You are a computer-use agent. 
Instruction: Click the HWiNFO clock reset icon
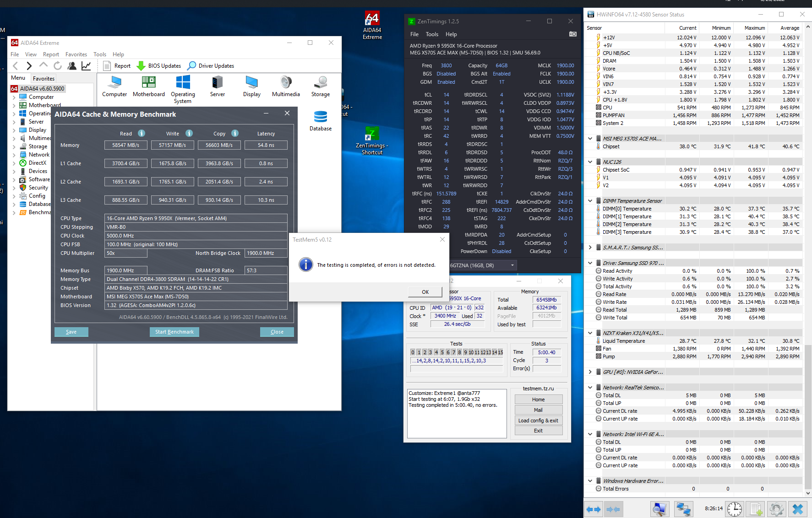[735, 509]
